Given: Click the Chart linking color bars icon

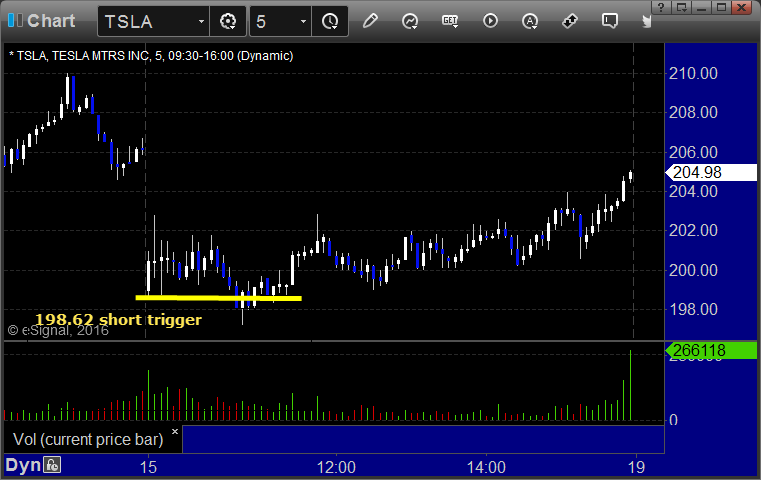Looking at the screenshot, I should [15, 20].
